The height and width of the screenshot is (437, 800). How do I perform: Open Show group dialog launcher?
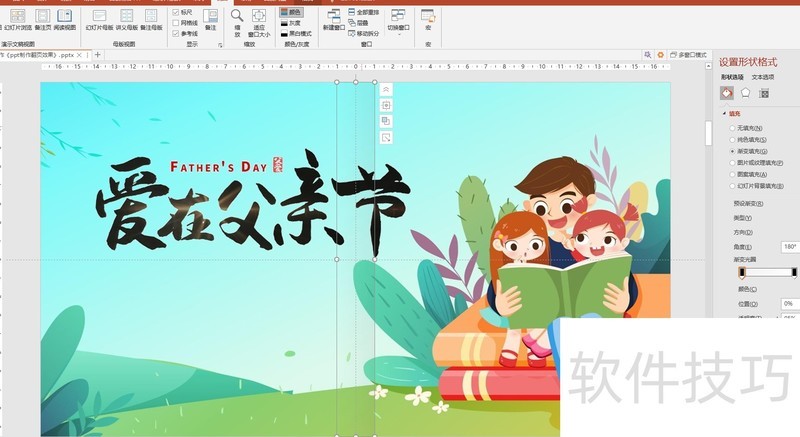[220, 45]
